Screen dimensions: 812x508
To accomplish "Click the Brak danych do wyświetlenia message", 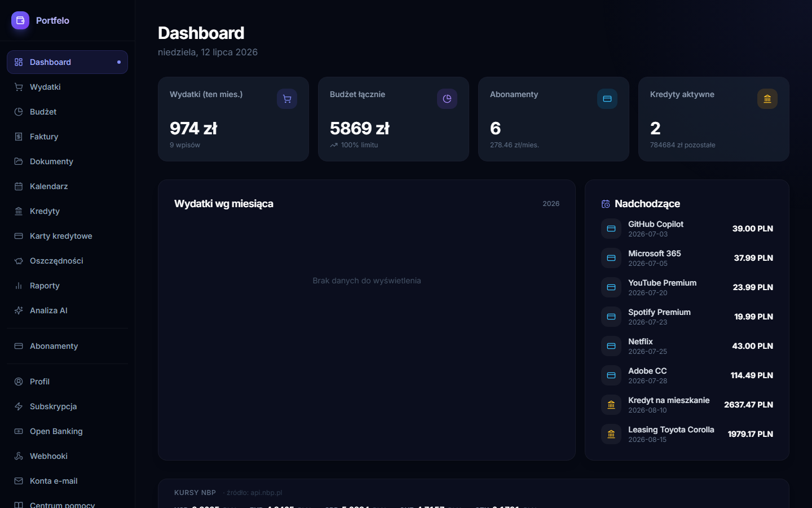I will click(x=367, y=281).
